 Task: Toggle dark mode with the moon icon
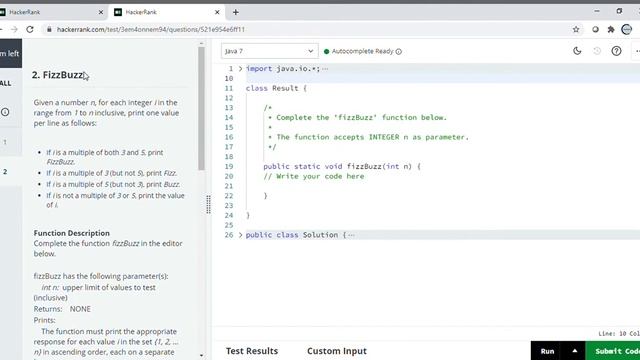point(577,51)
